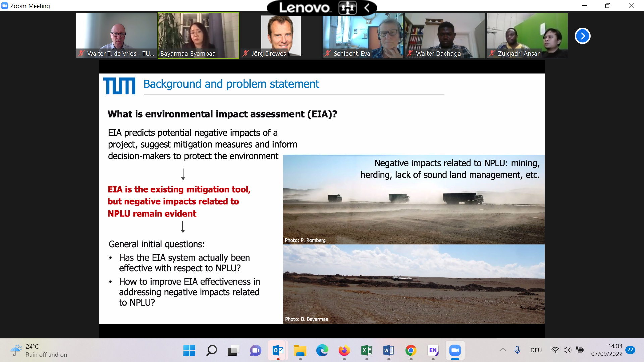The width and height of the screenshot is (644, 362).
Task: Restore down the Zoom window
Action: coord(608,6)
